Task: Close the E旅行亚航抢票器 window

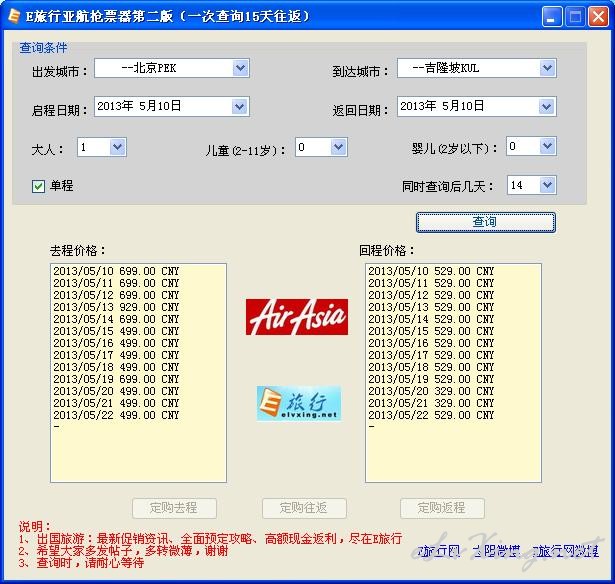Action: pyautogui.click(x=598, y=17)
